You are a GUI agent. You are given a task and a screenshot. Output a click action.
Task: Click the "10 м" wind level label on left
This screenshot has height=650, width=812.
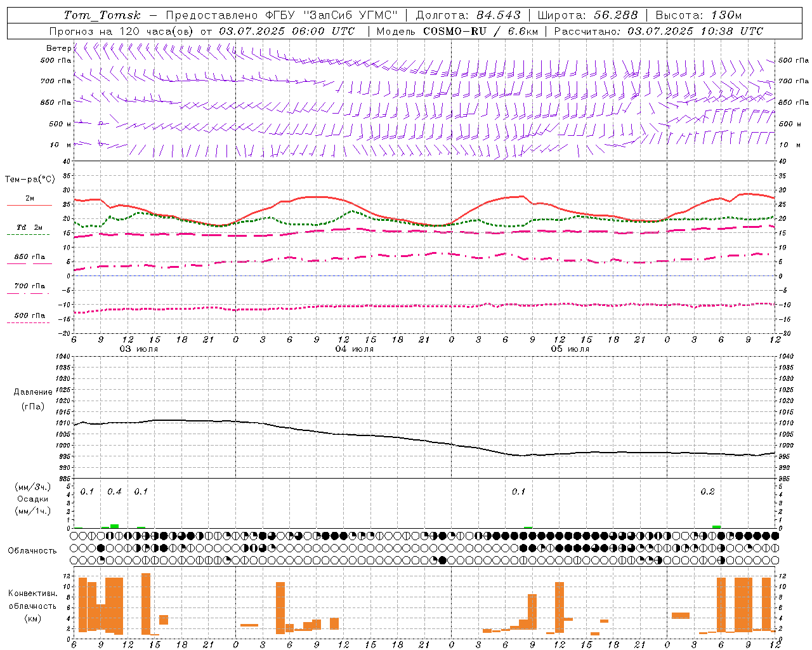(x=61, y=145)
